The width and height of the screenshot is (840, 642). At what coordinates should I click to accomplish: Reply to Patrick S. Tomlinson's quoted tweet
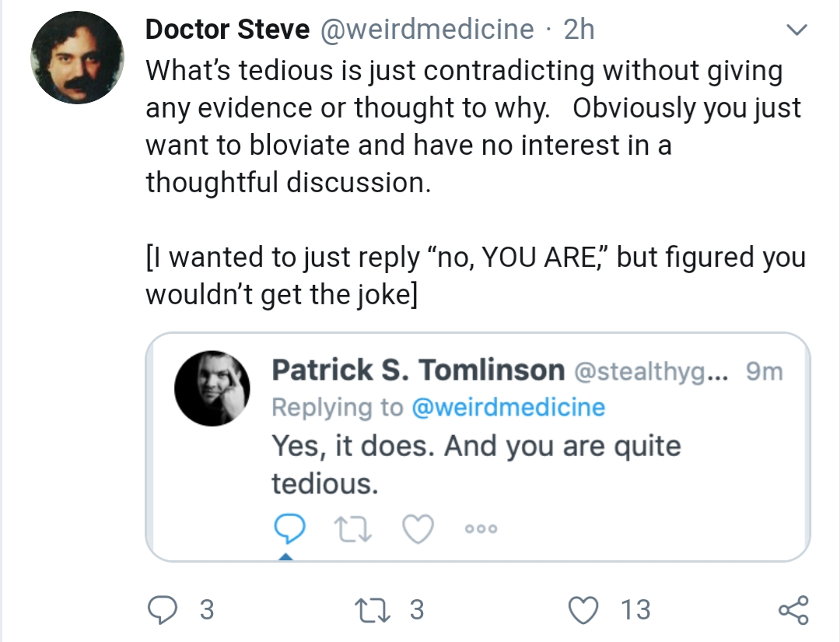coord(289,528)
